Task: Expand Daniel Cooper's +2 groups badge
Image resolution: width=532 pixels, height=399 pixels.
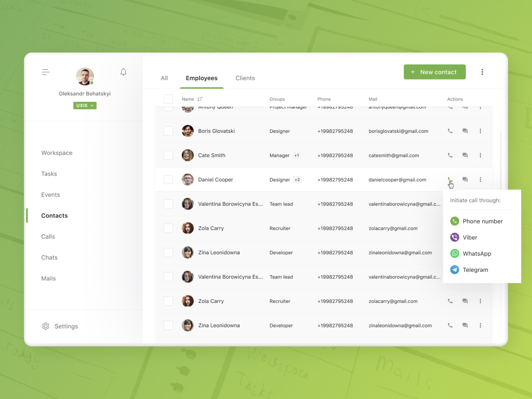Action: click(297, 180)
